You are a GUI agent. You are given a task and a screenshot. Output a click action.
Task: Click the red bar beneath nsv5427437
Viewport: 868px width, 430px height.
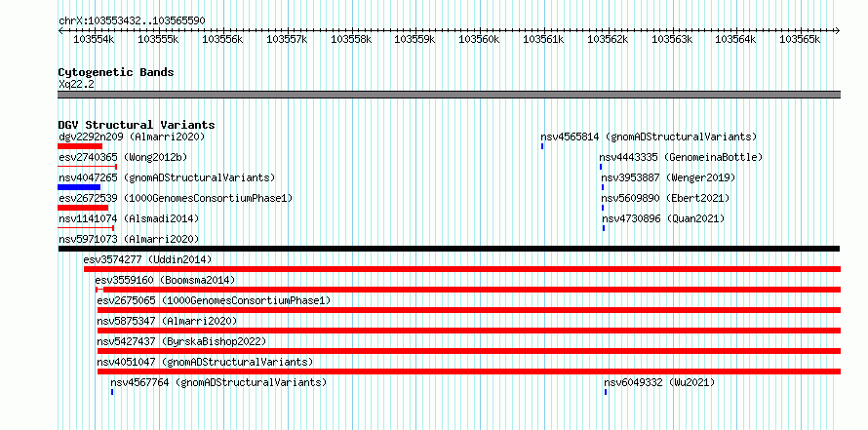point(469,351)
